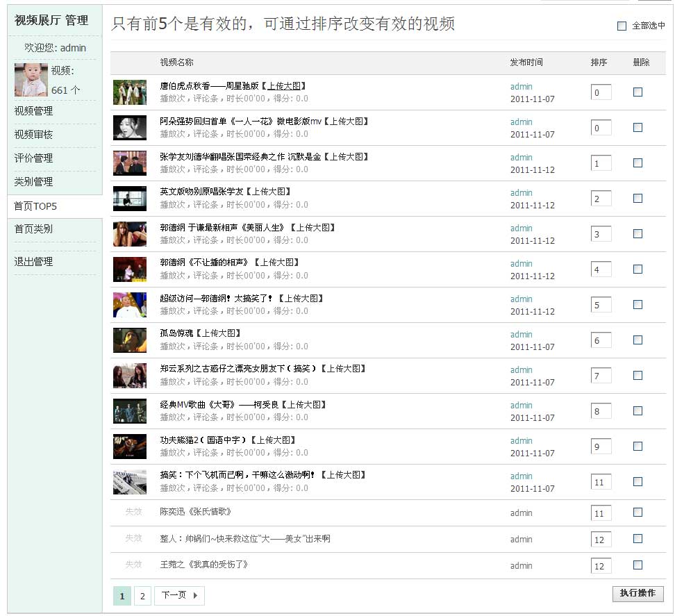Click the 发布时间 column header
The image size is (675, 616).
(x=526, y=63)
